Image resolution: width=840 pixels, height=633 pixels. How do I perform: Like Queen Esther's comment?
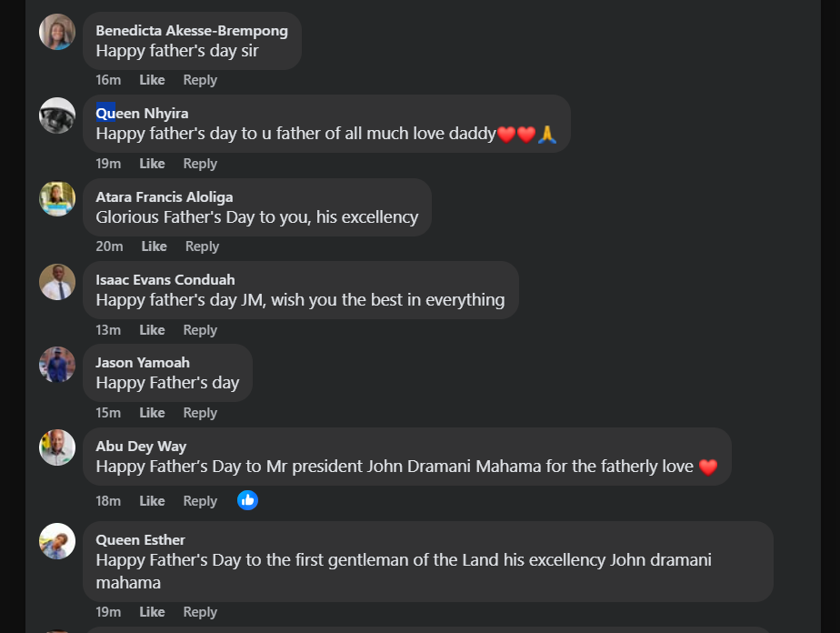coord(152,612)
